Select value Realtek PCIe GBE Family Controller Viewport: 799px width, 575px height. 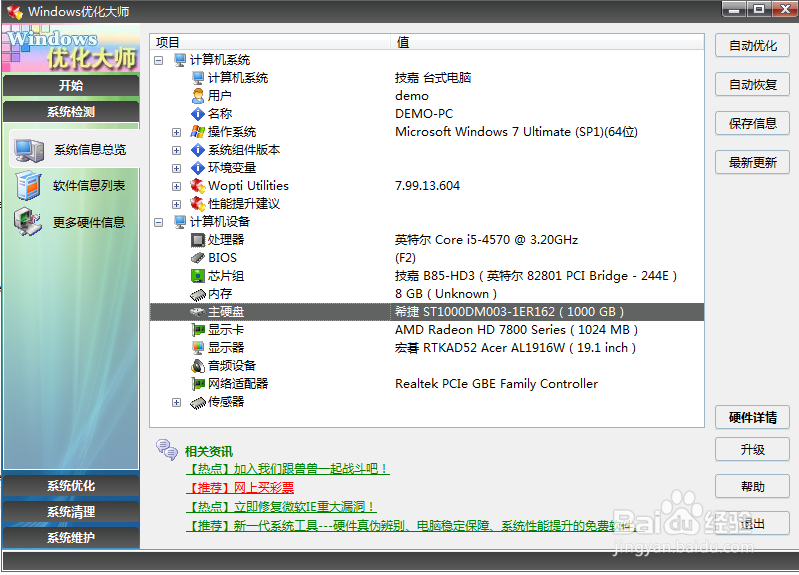(x=496, y=384)
